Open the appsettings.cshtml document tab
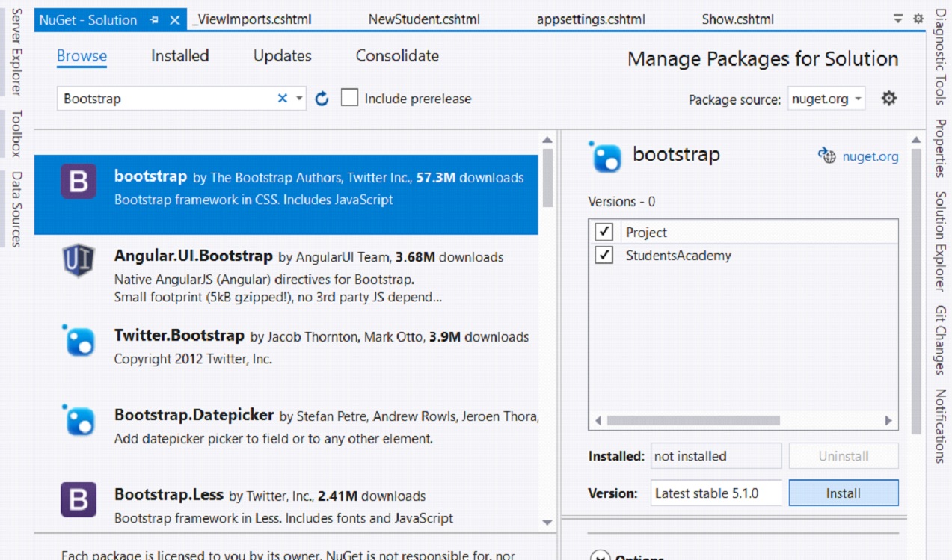 (x=591, y=20)
